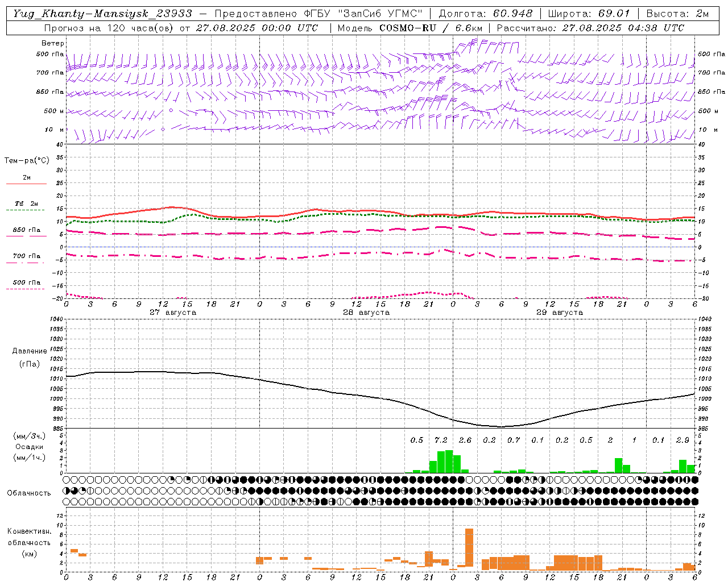Click the station title Yug_Khanty-Mansiysk_23933

click(x=102, y=14)
